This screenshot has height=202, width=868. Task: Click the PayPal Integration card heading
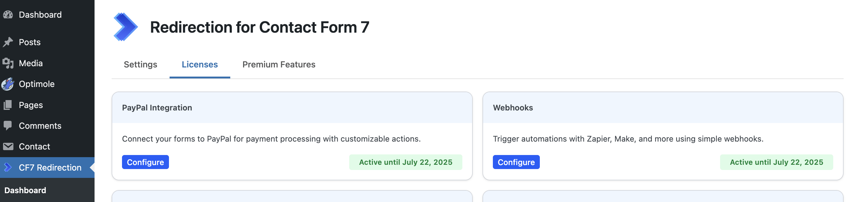coord(157,108)
